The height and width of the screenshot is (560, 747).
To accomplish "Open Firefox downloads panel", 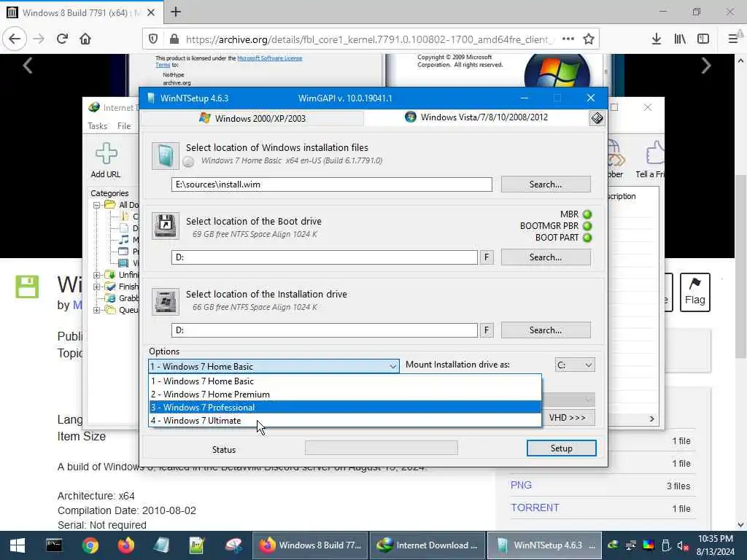I will 656,39.
